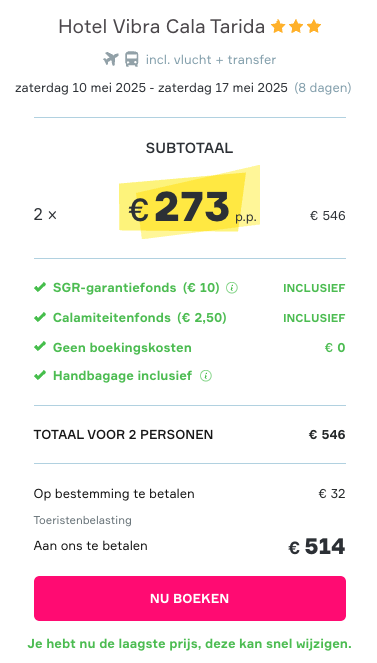Click the third orange hotel star
377x663 pixels.
pyautogui.click(x=314, y=27)
